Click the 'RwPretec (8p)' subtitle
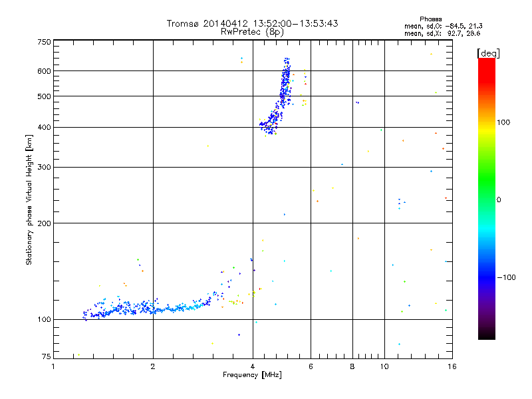Image resolution: width=532 pixels, height=399 pixels. pyautogui.click(x=252, y=32)
